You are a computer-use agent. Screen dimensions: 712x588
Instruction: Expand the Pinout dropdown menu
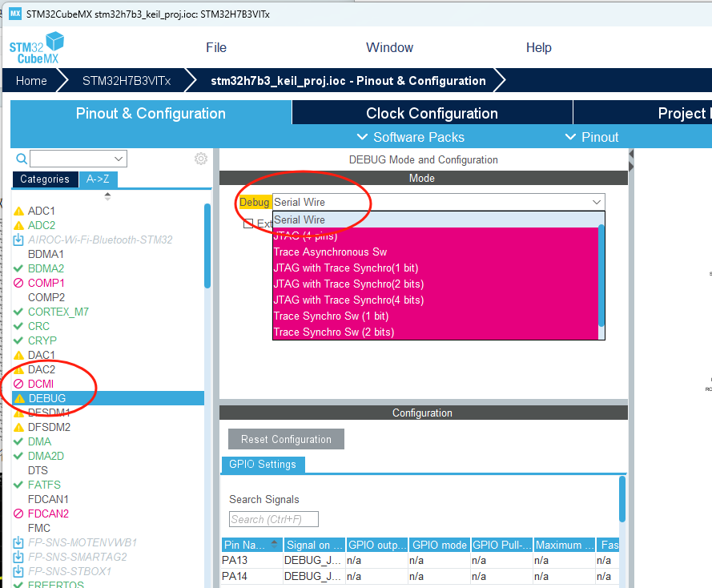(x=592, y=137)
